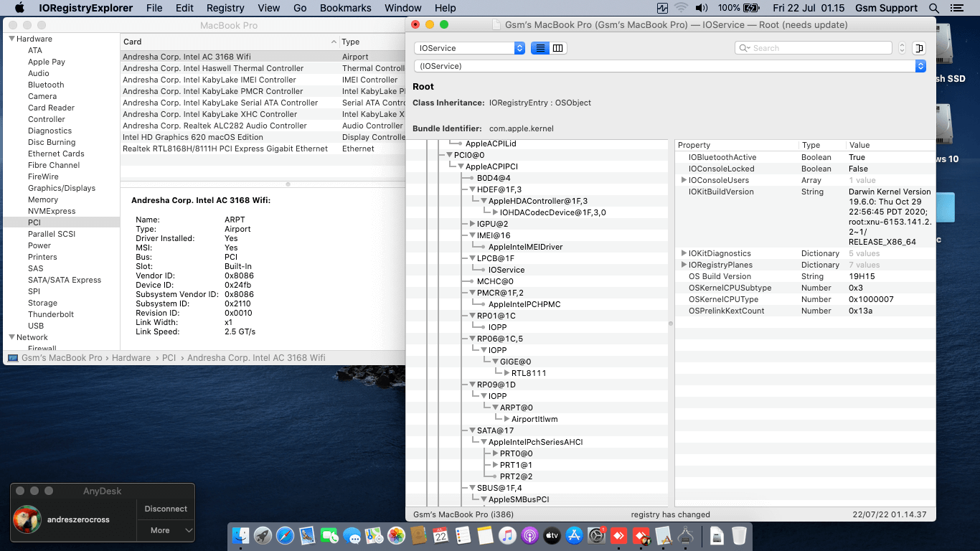Open Music app from the Dock
This screenshot has width=980, height=551.
point(507,535)
